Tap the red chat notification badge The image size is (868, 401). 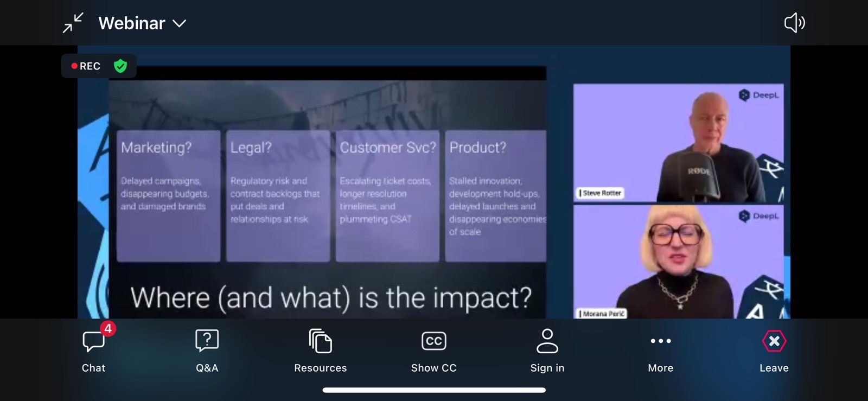click(108, 328)
